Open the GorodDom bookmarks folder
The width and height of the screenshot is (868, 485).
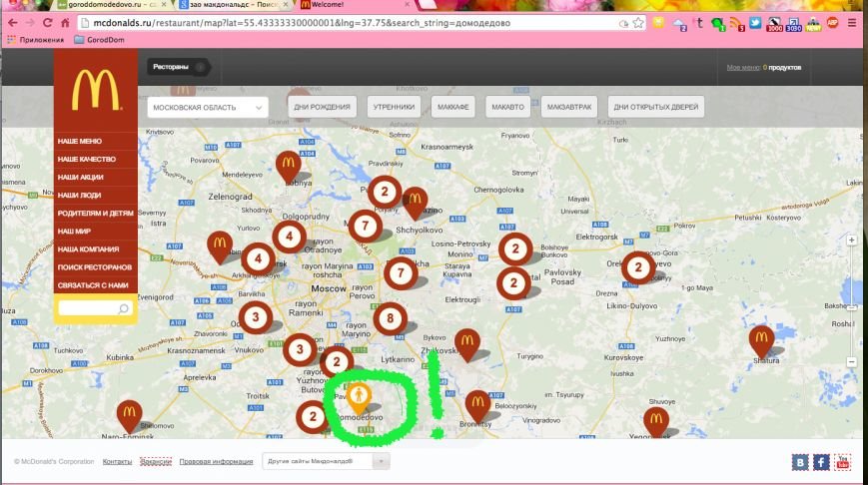pos(99,40)
